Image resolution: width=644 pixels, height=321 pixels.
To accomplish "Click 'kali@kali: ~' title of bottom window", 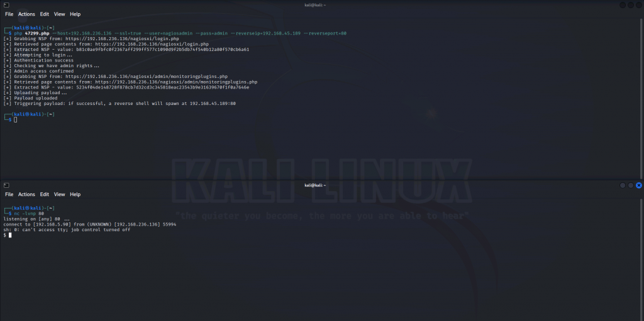I will point(316,185).
